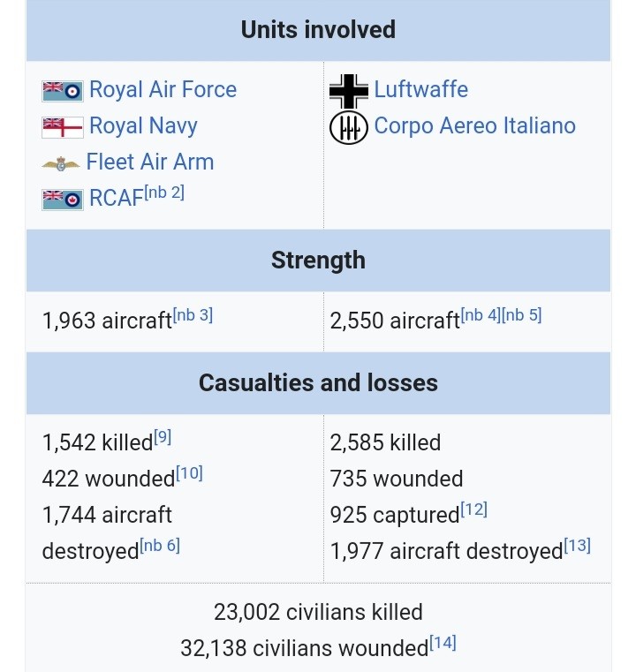The image size is (636, 672).
Task: Open the Corpo Aereo Italiano link
Action: 474,126
